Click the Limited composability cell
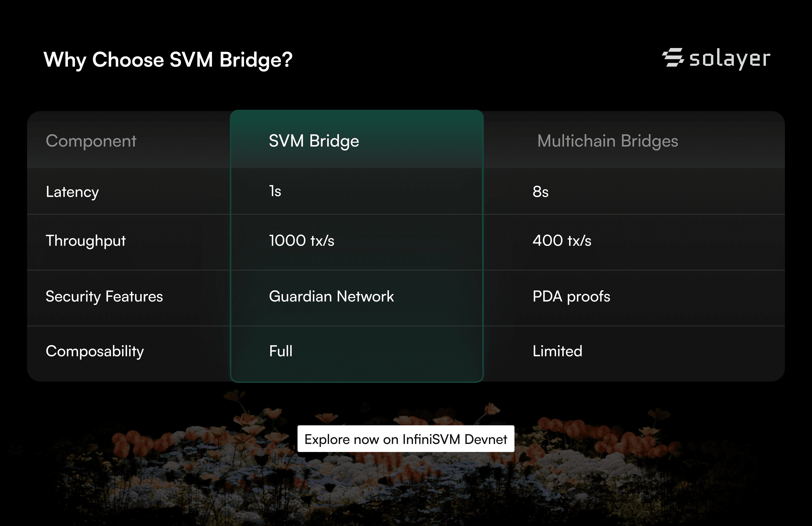The height and width of the screenshot is (526, 812). (557, 351)
